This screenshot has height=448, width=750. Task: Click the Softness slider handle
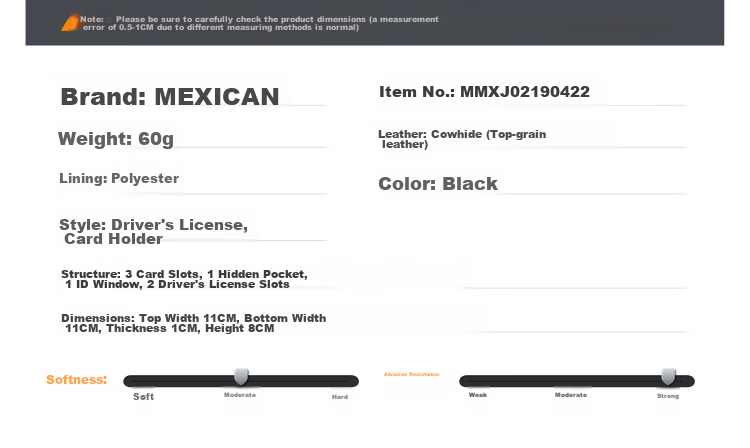(x=242, y=377)
